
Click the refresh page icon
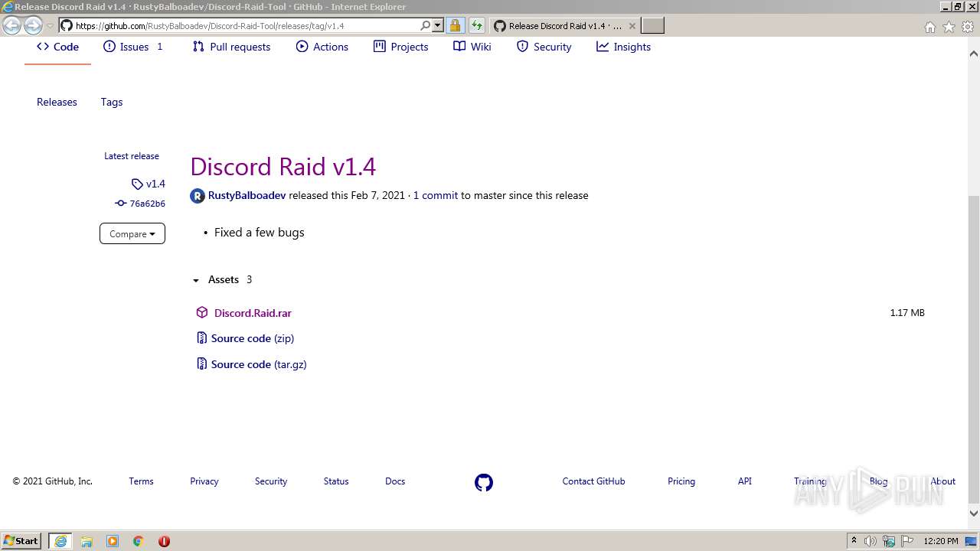coord(476,26)
